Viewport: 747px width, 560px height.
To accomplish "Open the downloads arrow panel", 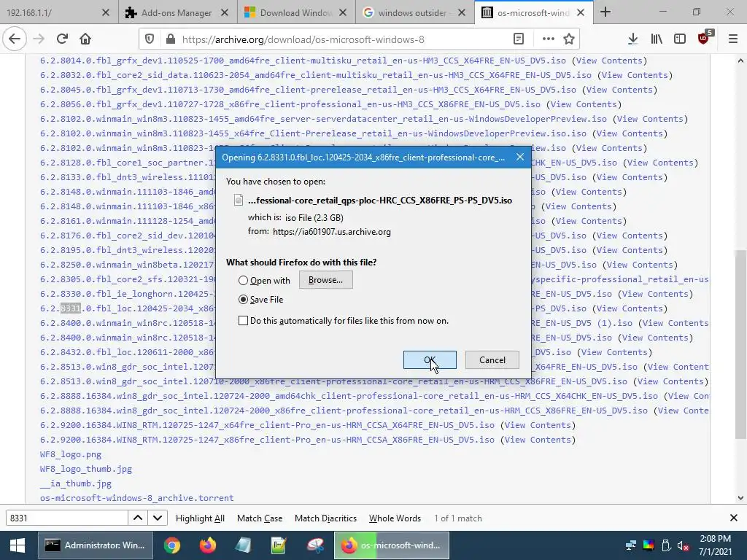I will pyautogui.click(x=632, y=39).
